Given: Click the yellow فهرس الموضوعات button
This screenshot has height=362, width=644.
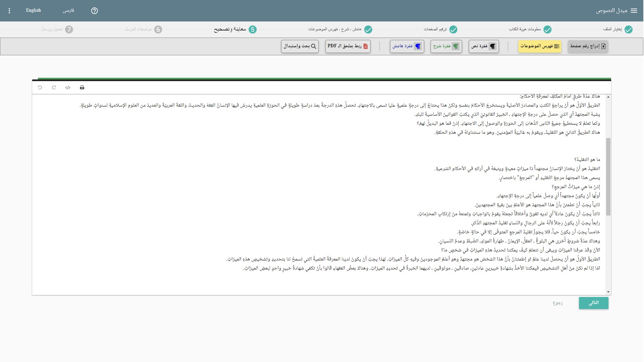Looking at the screenshot, I should pyautogui.click(x=540, y=46).
